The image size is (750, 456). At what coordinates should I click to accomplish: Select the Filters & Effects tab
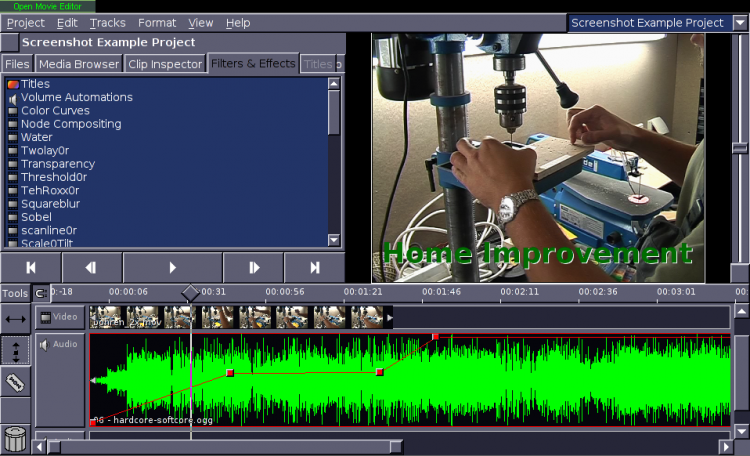(253, 63)
